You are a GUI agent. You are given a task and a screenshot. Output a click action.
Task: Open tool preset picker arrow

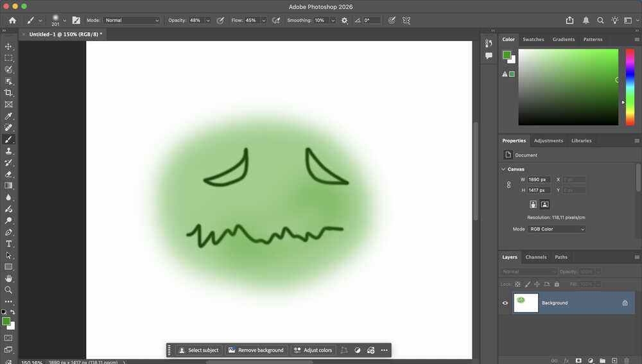coord(40,20)
